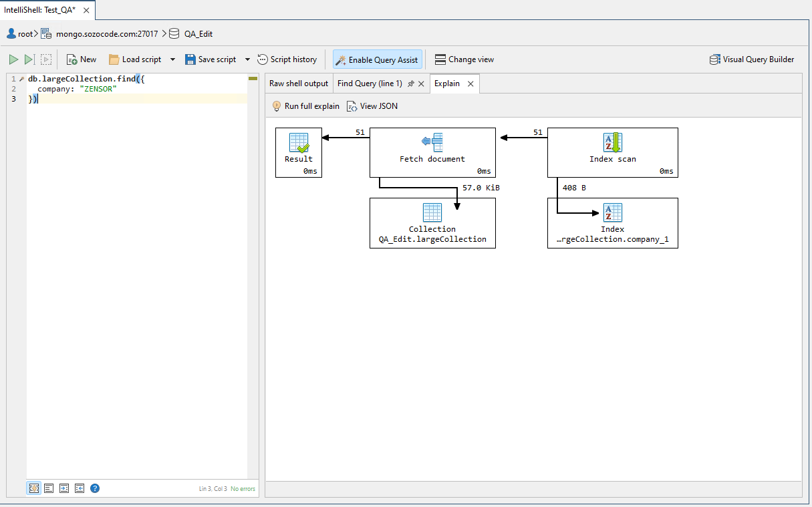Click the indent icon in editor footer
The image size is (812, 507).
(64, 488)
